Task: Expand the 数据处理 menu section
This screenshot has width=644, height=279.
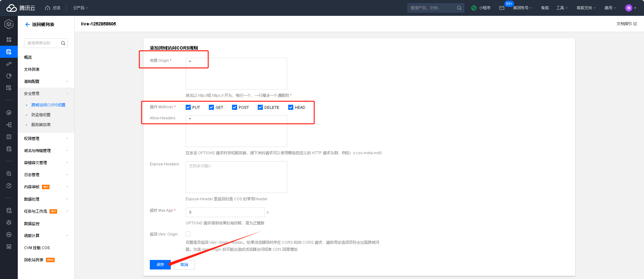Action: point(46,199)
